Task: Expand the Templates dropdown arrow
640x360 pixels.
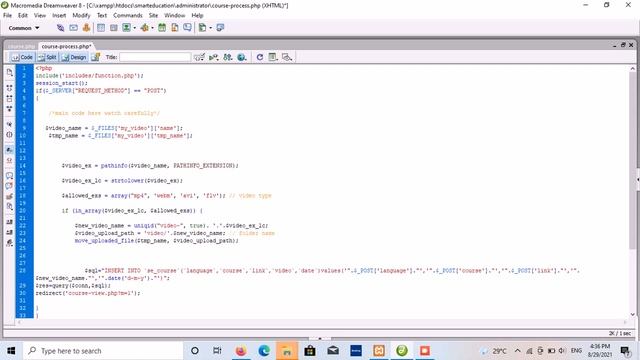Action: (x=210, y=28)
